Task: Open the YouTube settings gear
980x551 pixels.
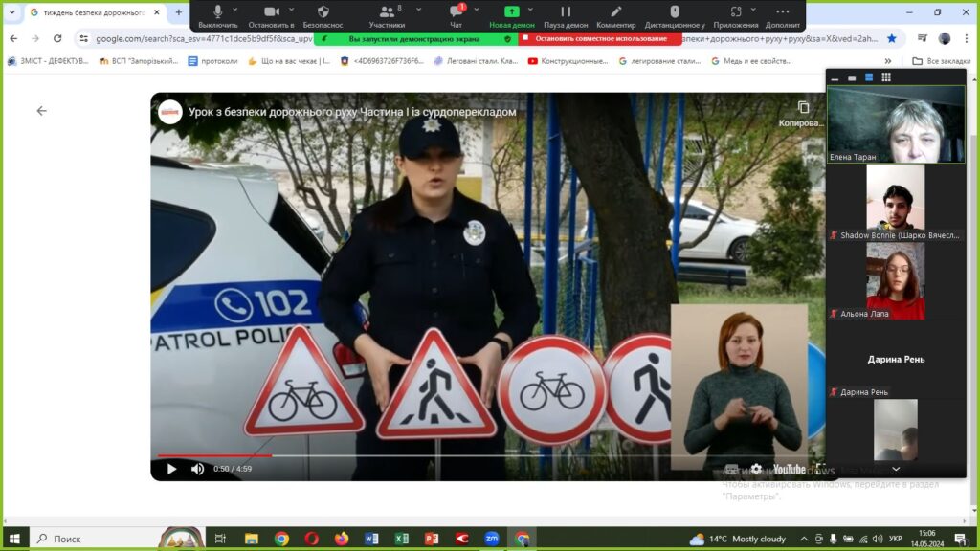Action: (756, 469)
